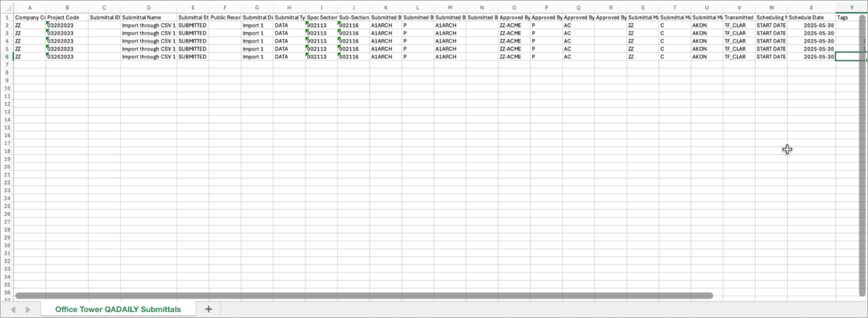
Task: Select 'SUBMITTED' status cell in row 4
Action: point(193,41)
